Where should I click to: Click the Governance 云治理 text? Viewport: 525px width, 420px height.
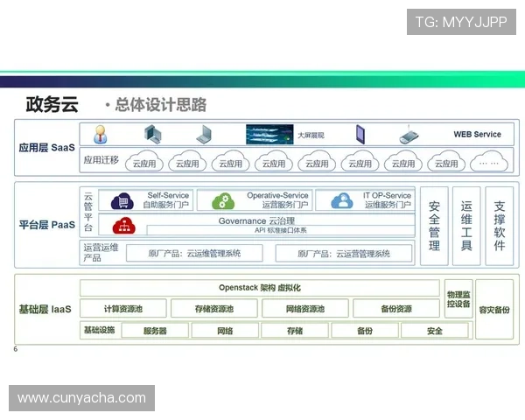[256, 220]
